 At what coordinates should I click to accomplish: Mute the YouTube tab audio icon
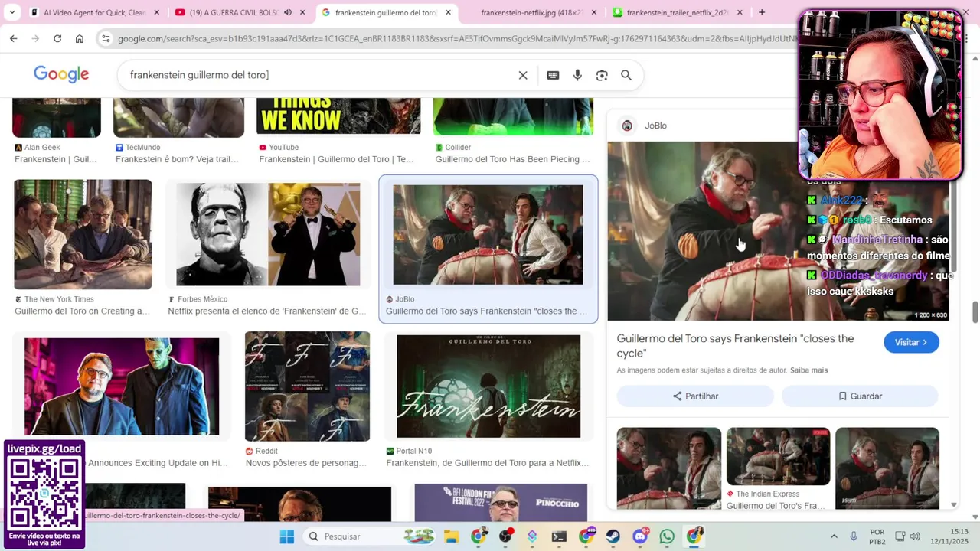tap(288, 12)
